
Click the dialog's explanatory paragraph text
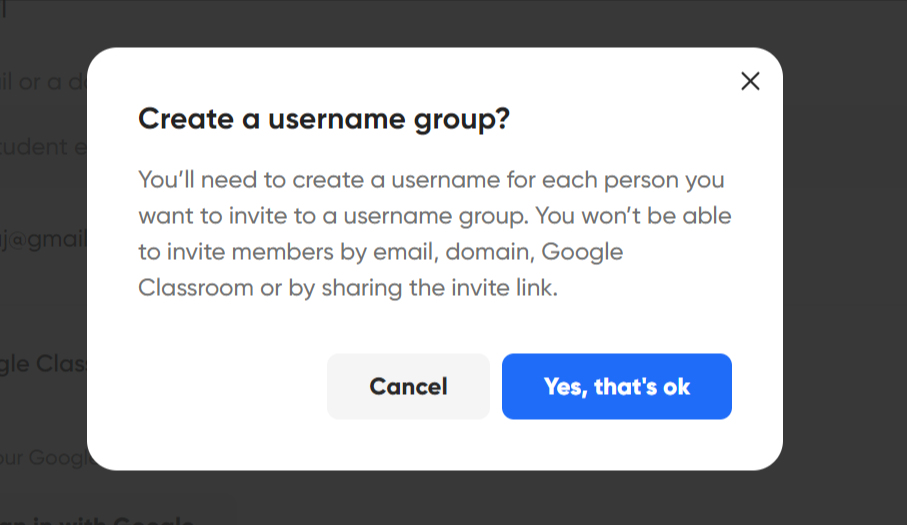click(x=435, y=234)
